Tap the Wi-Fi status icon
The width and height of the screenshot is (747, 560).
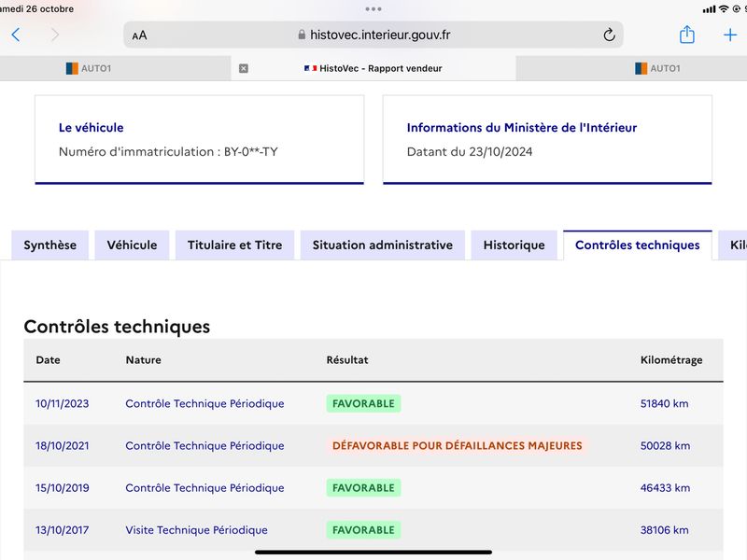(x=724, y=8)
